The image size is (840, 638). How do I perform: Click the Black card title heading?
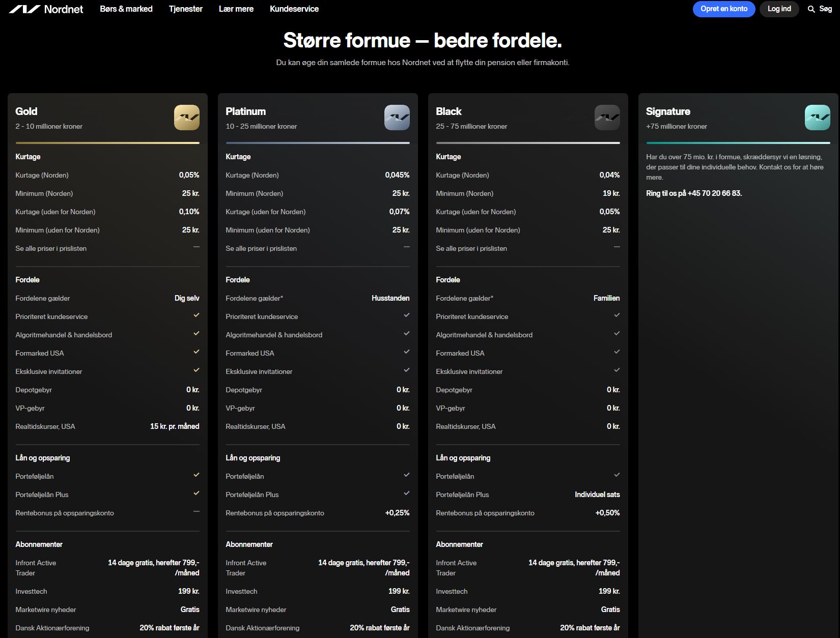click(x=449, y=111)
